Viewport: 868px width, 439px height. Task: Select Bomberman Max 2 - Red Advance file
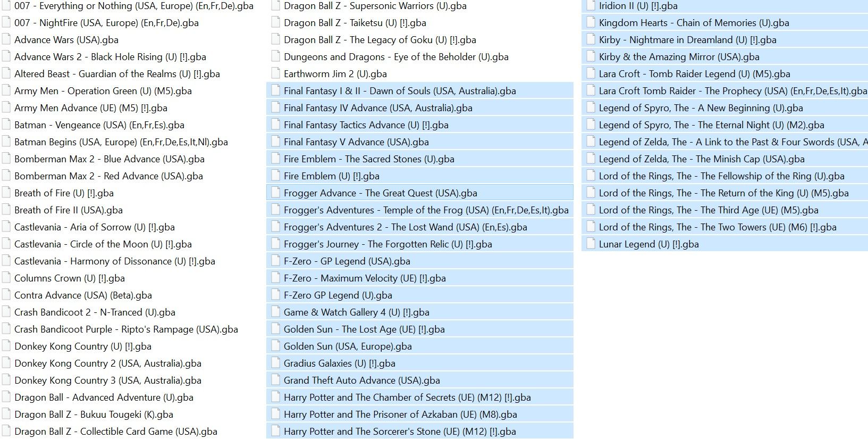click(108, 176)
